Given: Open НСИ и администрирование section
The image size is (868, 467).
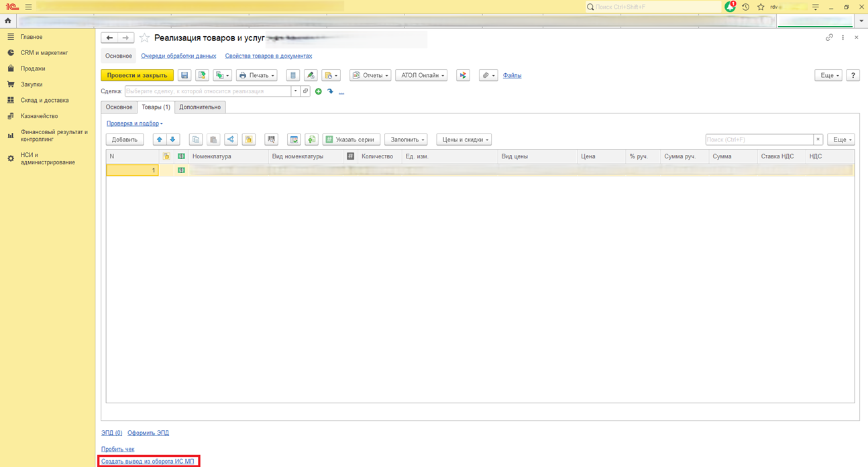Looking at the screenshot, I should click(x=48, y=158).
